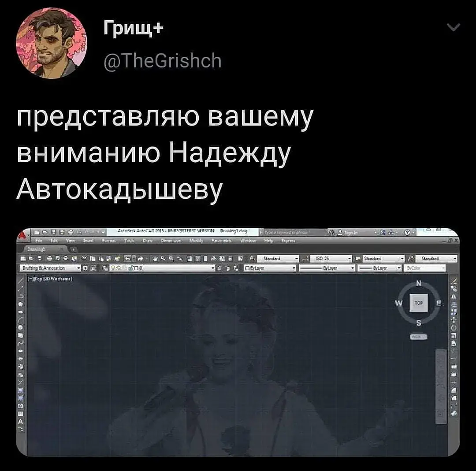Open the AutoCAD application menu logo
476x471 pixels.
tap(22, 235)
